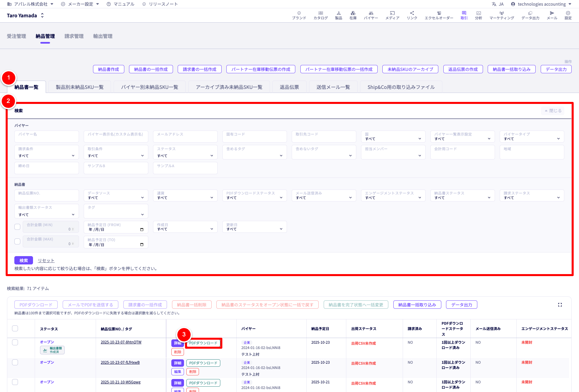This screenshot has height=392, width=579.
Task: Enable the 合計金額 (MAX) checkbox
Action: [17, 241]
